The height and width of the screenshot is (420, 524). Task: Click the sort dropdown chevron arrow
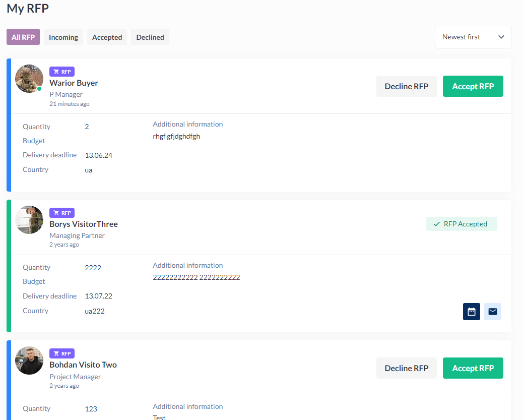coord(501,37)
